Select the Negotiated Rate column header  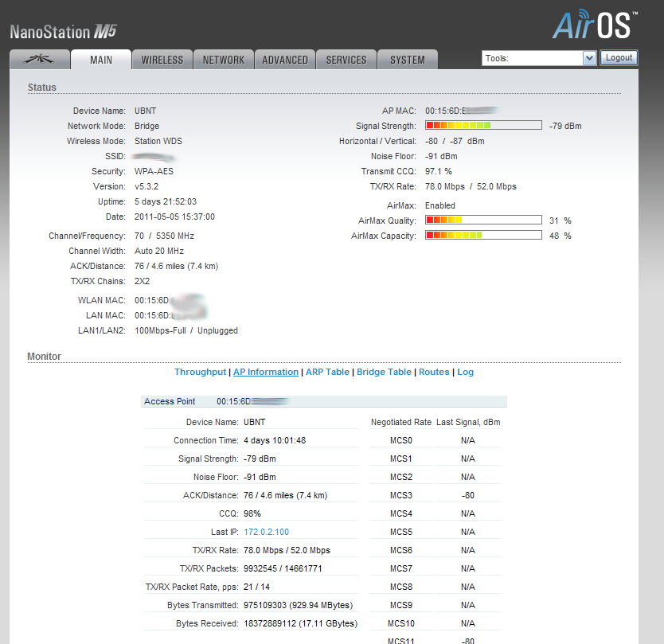coord(401,422)
